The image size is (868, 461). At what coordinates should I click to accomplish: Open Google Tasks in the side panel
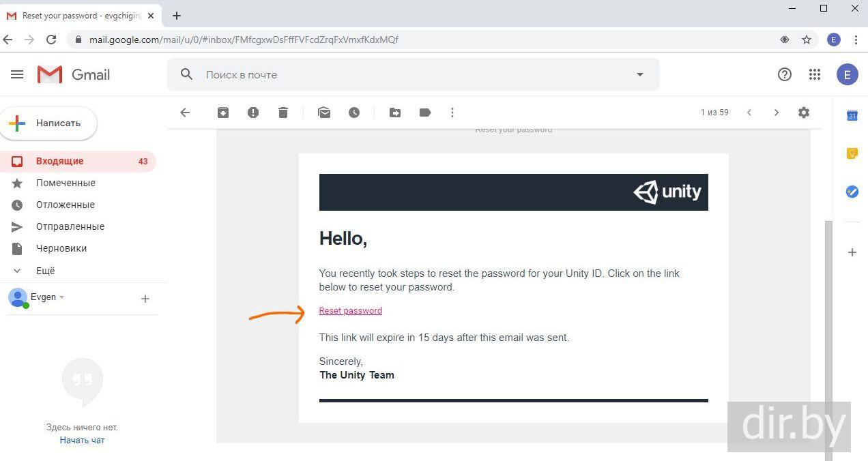(852, 192)
